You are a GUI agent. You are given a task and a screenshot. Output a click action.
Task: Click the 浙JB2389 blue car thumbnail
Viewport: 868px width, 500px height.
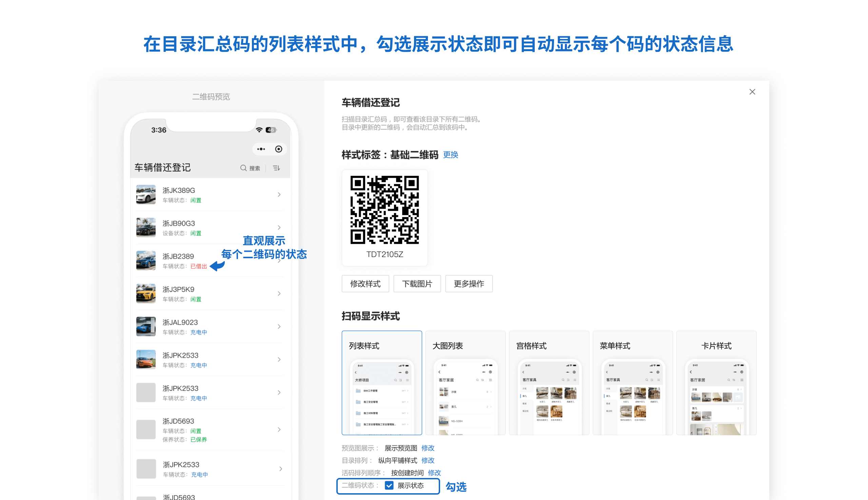click(146, 260)
